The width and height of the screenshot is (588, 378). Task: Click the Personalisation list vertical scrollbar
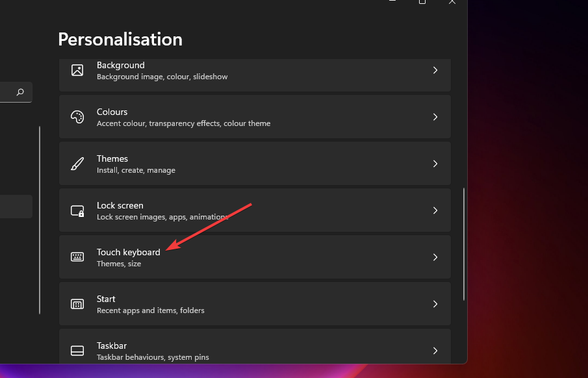(x=464, y=244)
